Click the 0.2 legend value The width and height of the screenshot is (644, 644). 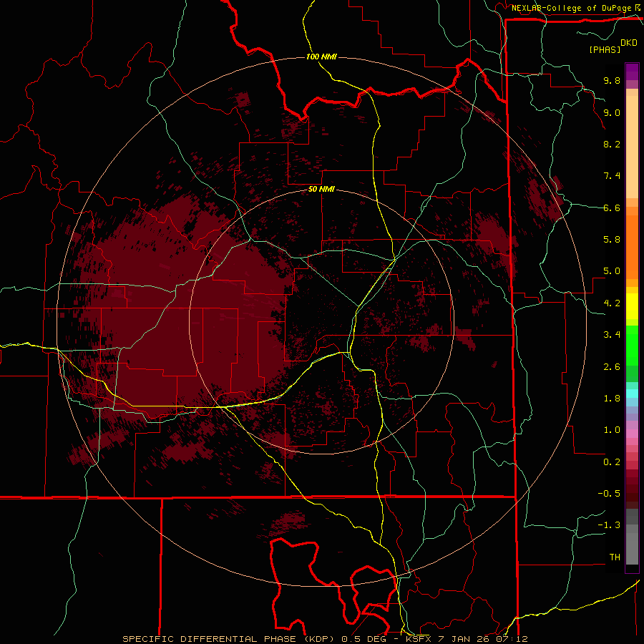612,462
